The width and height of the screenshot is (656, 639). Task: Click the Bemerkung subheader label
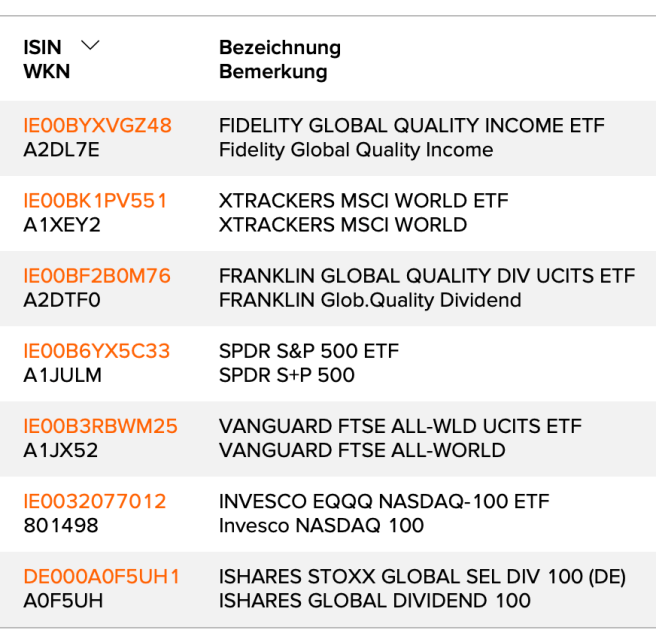click(273, 72)
